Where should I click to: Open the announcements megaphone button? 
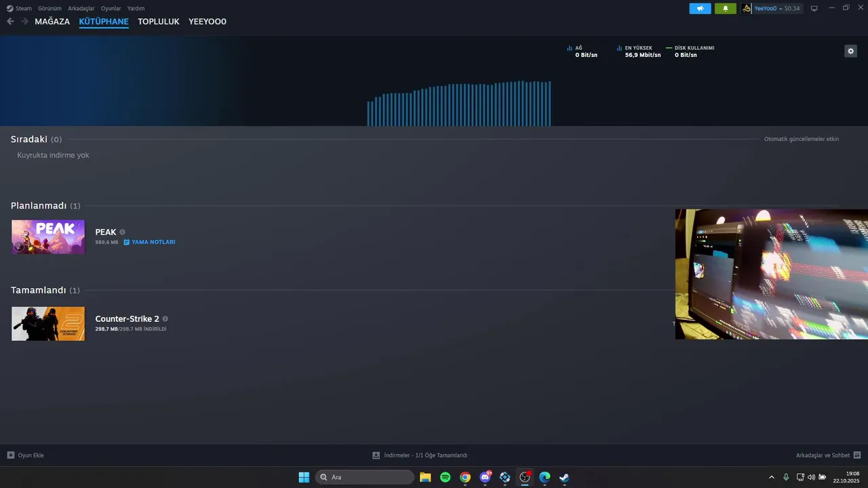(x=700, y=8)
